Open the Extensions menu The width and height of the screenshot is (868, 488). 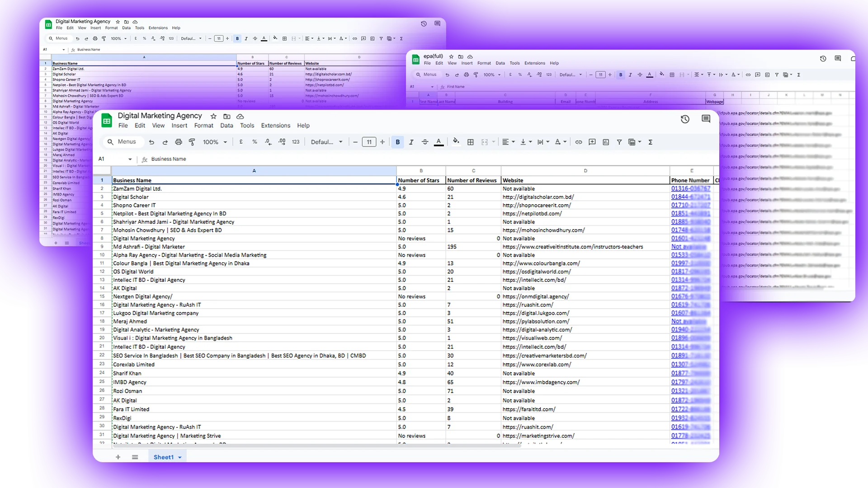tap(275, 126)
